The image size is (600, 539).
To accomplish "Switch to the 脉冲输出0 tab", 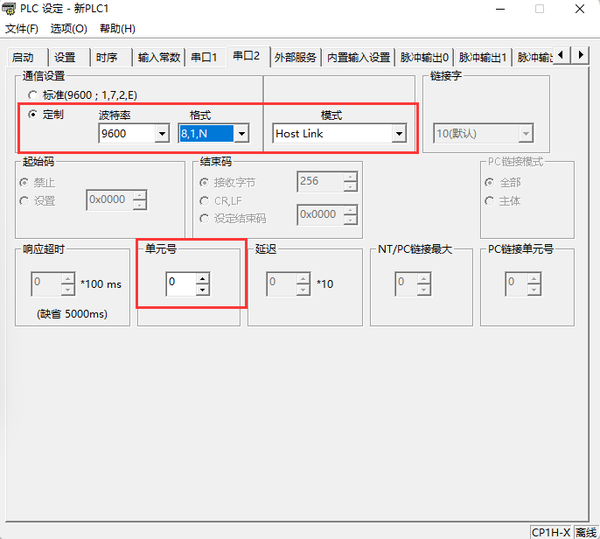I will [x=424, y=58].
